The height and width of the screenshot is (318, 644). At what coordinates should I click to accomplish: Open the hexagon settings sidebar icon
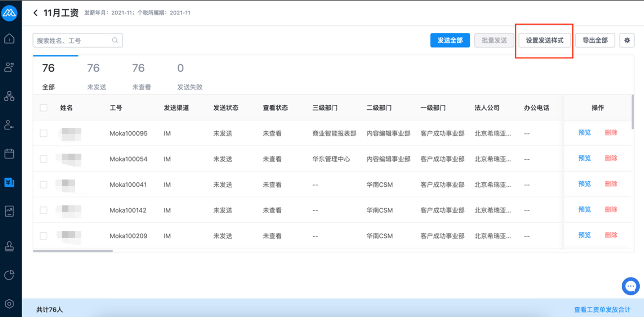9,304
